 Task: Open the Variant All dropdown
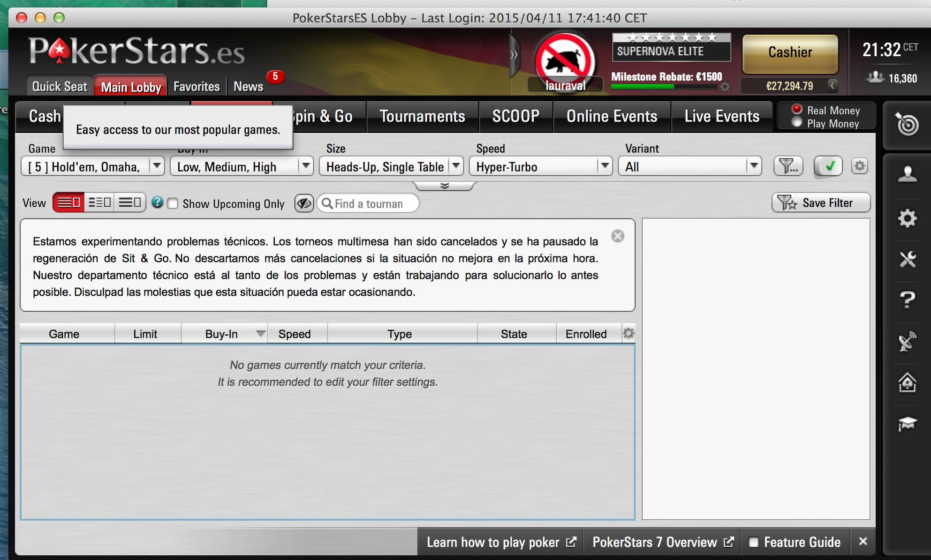[x=689, y=166]
